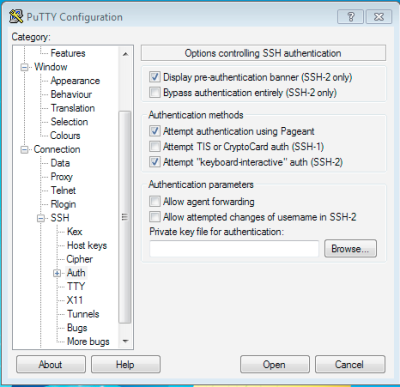Click the question mark help icon
Image resolution: width=400 pixels, height=387 pixels.
coord(350,16)
